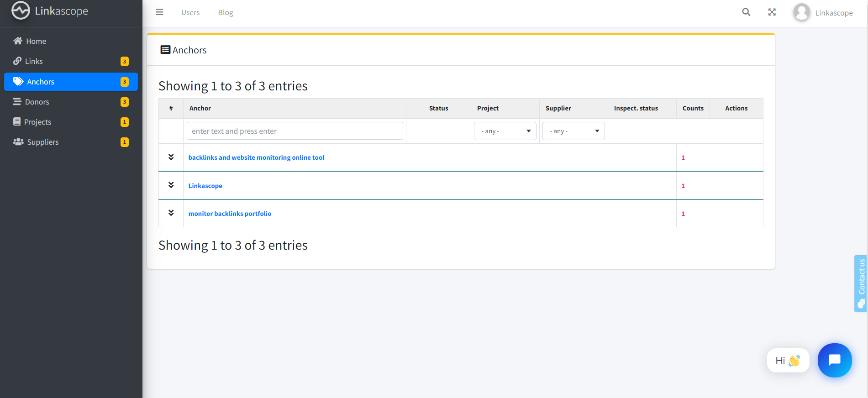Viewport: 868px width, 398px height.
Task: Expand the 'backlinks and website monitoring' row
Action: (x=171, y=157)
